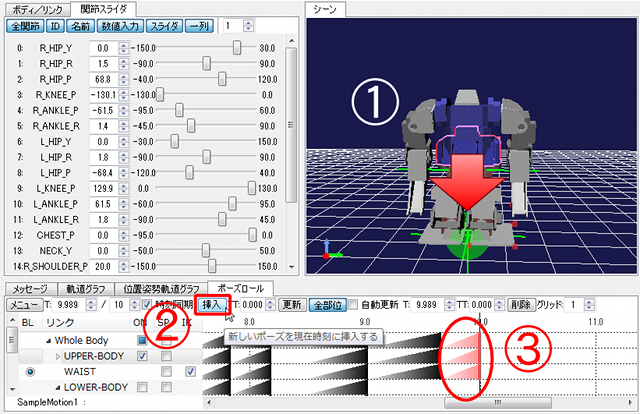Click the 更新 (update) button
The height and width of the screenshot is (414, 640).
click(290, 303)
